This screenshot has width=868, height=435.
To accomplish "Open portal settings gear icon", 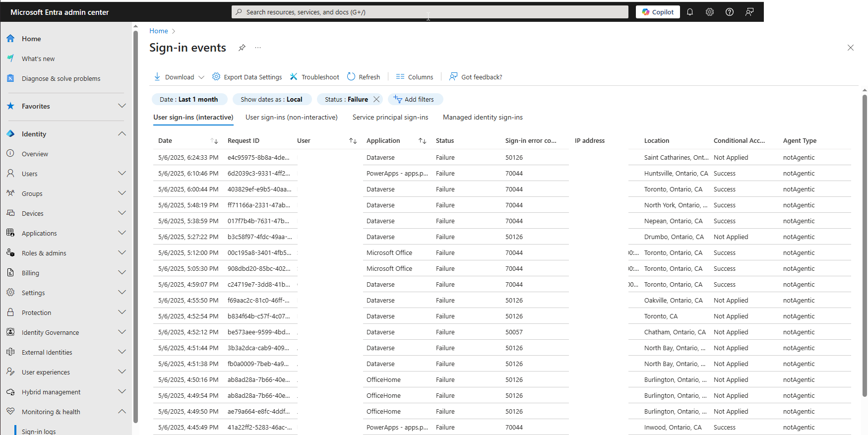I will (710, 12).
